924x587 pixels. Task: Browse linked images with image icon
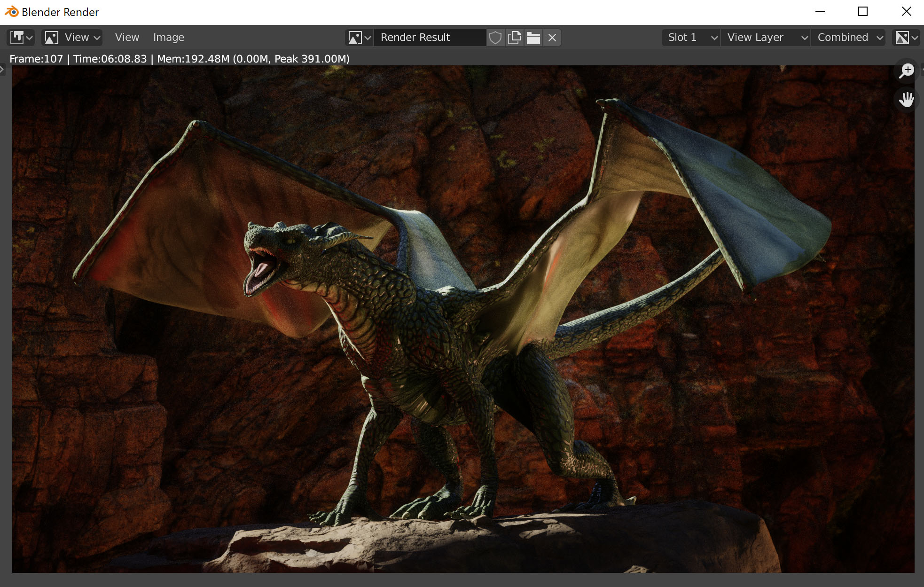[359, 38]
